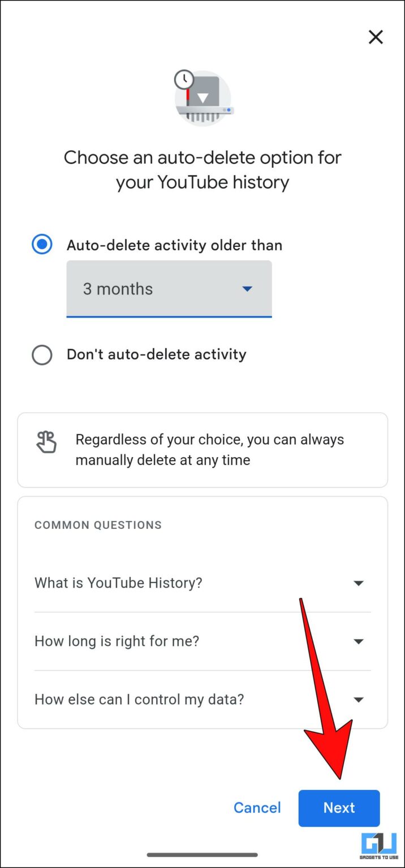405x868 pixels.
Task: Expand How else can I control my data?
Action: tap(359, 699)
